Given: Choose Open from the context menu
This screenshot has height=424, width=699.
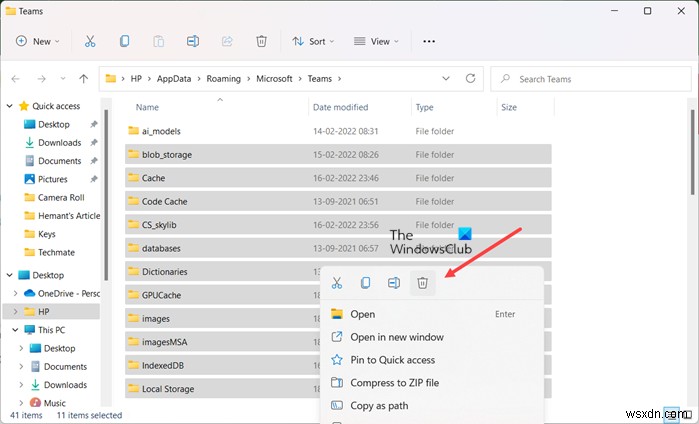Looking at the screenshot, I should click(x=432, y=314).
